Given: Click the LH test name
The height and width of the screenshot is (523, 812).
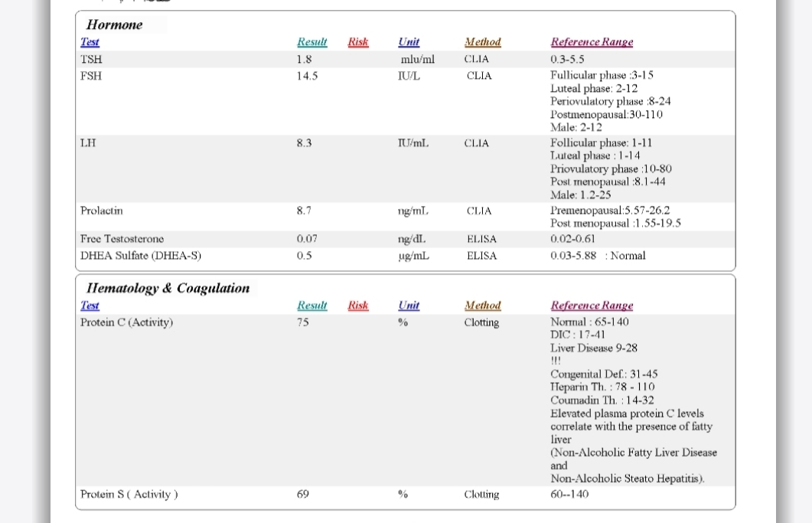Looking at the screenshot, I should click(x=88, y=143).
